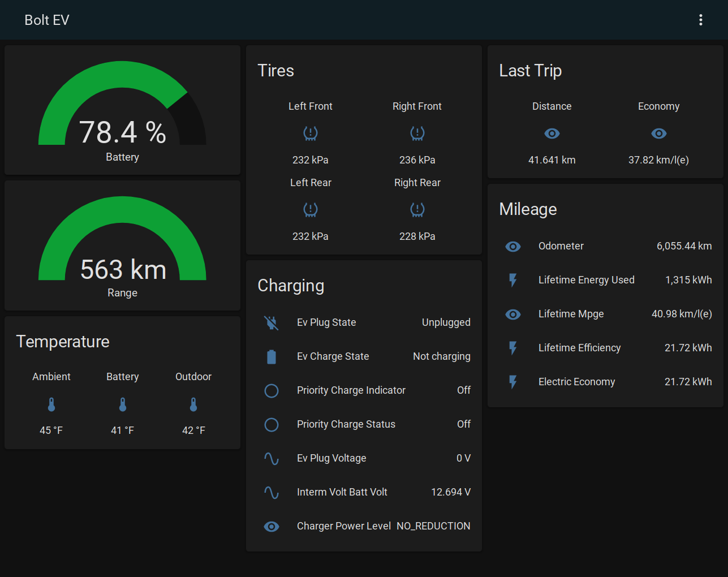
Task: Click the Last Trip Distance eye icon
Action: pyautogui.click(x=552, y=134)
